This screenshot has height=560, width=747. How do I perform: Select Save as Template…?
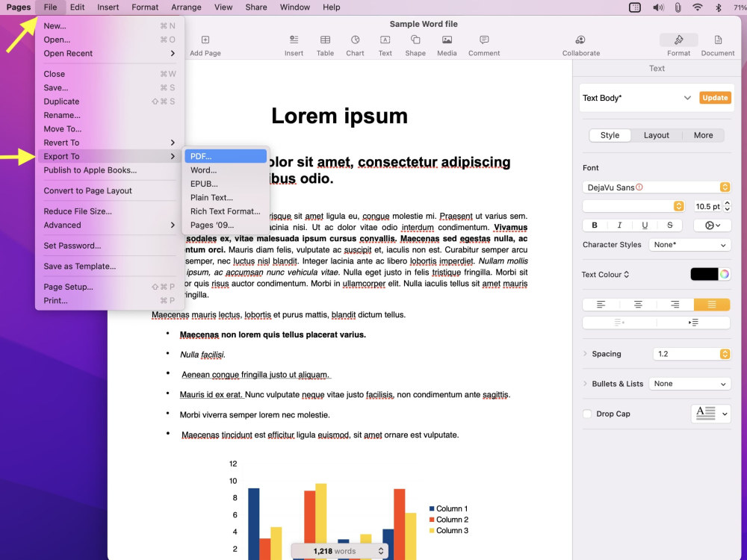pyautogui.click(x=110, y=267)
